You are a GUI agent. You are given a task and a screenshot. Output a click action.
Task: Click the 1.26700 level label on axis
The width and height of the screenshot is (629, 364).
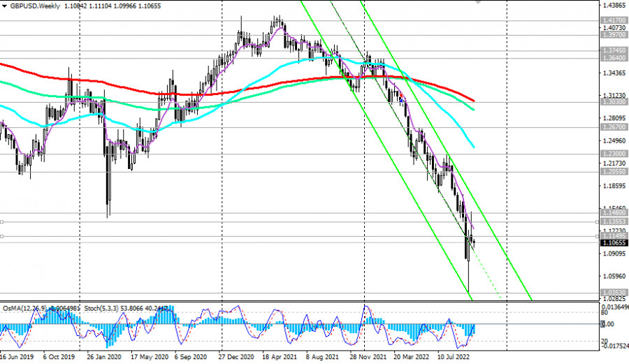click(x=614, y=128)
